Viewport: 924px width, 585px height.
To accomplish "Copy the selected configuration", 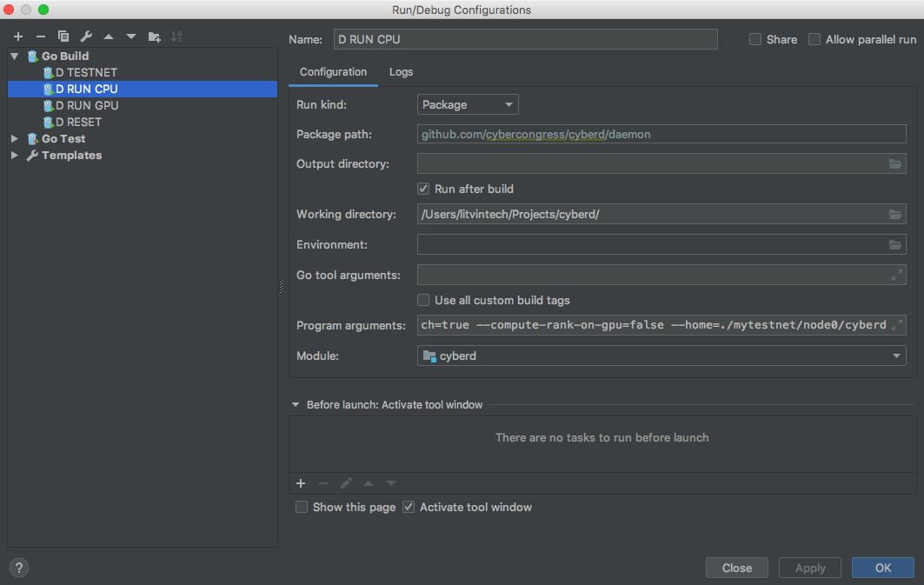I will point(63,37).
